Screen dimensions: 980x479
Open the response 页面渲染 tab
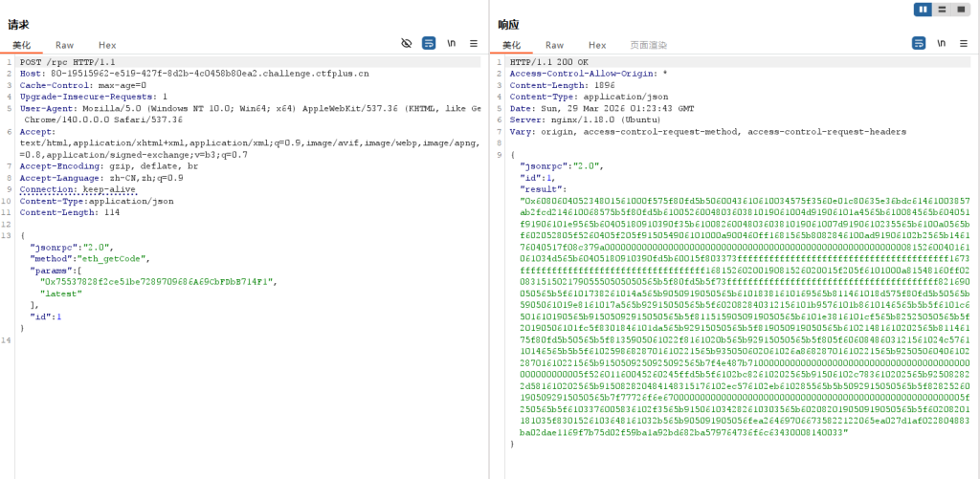tap(648, 45)
